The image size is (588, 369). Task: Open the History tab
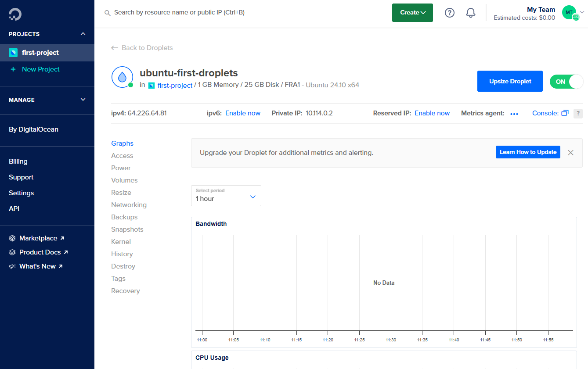click(x=122, y=254)
